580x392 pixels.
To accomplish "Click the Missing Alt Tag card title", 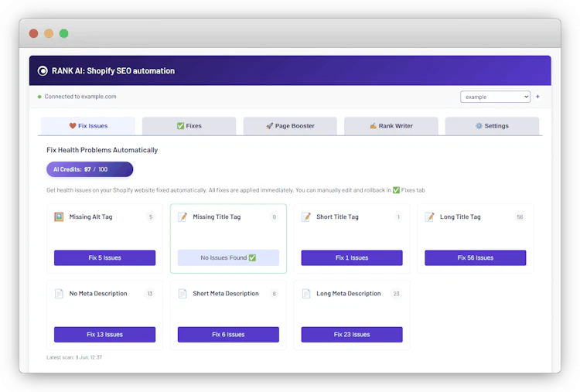I will pos(90,216).
